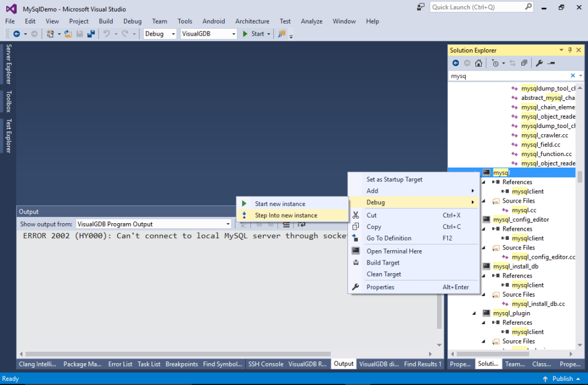Click the Solution Explorer home icon
The image size is (588, 385).
tap(479, 63)
